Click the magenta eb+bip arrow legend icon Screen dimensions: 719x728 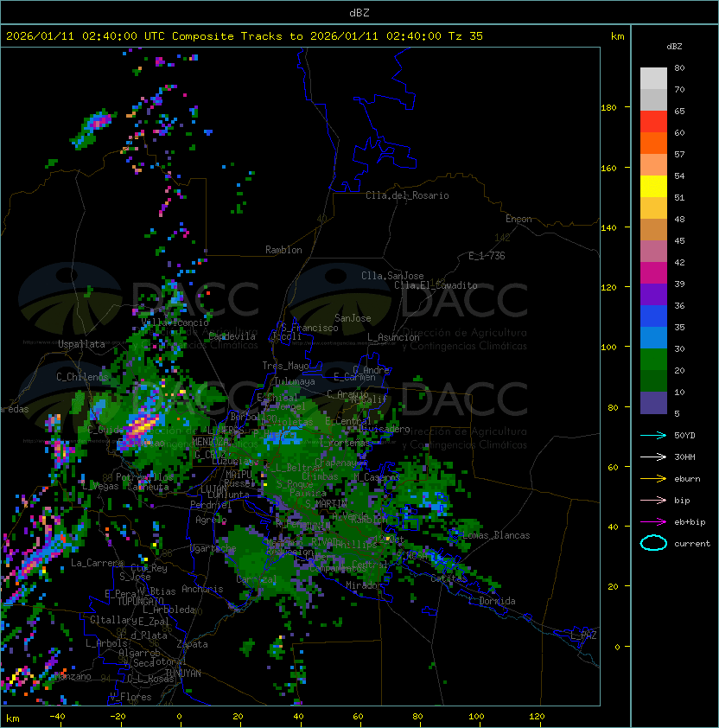(653, 522)
